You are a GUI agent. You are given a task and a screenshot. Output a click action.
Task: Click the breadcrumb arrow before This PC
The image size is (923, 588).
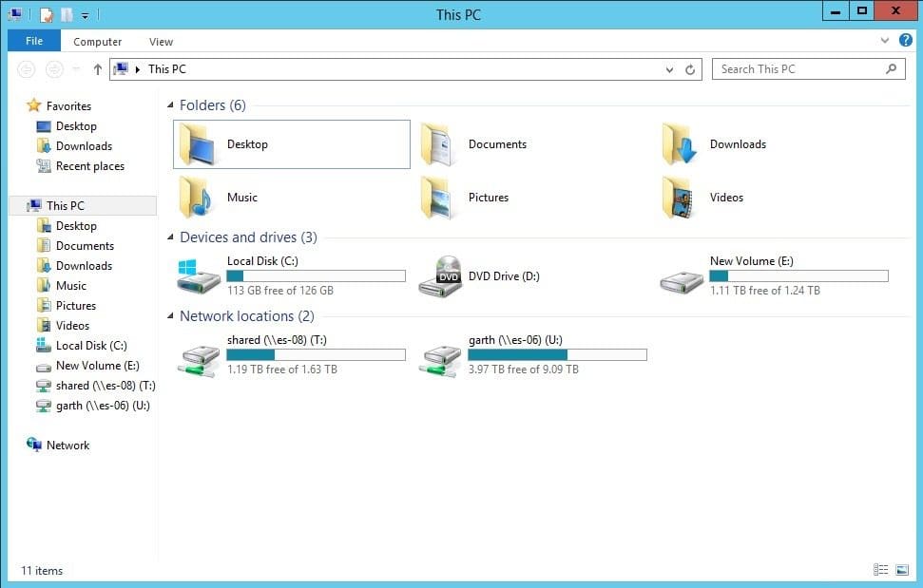tap(137, 69)
